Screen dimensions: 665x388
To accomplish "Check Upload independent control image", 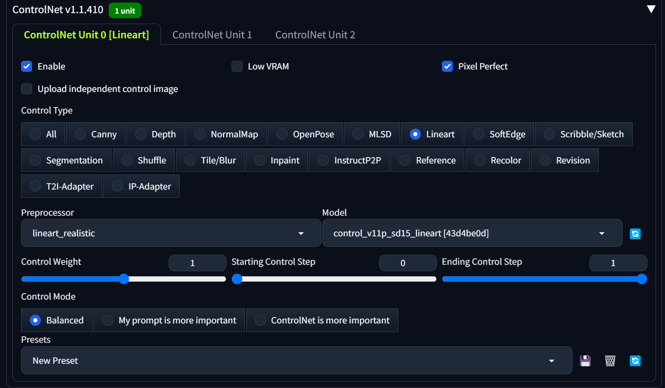I will pyautogui.click(x=27, y=89).
